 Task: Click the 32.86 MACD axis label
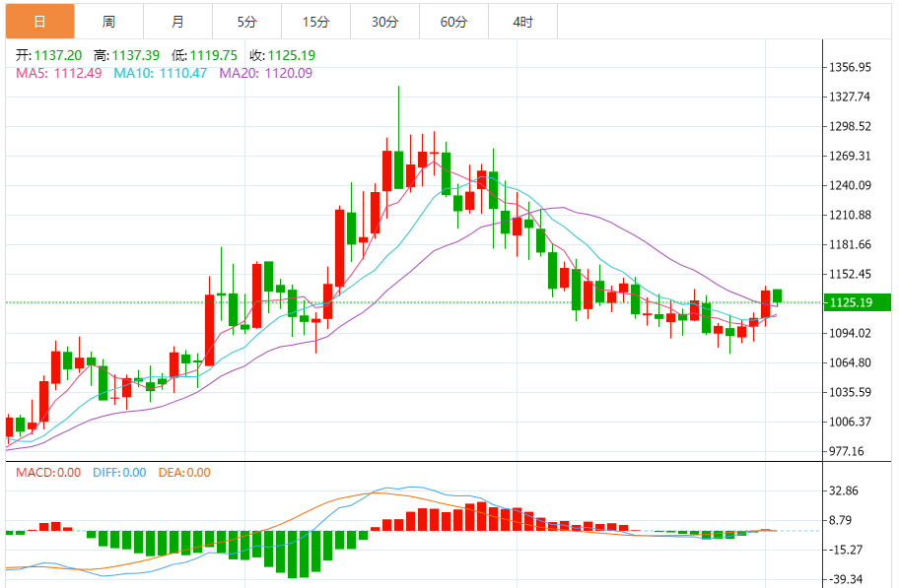point(845,490)
